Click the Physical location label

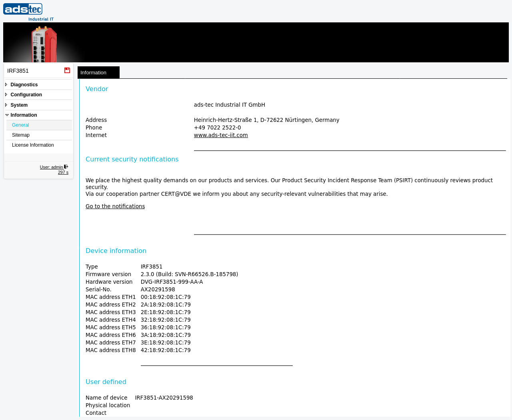pyautogui.click(x=108, y=405)
